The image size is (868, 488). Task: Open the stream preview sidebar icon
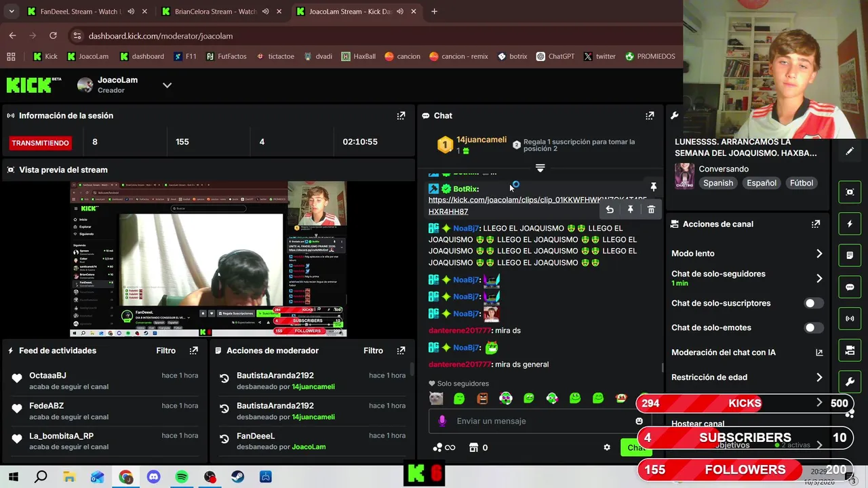tap(850, 192)
